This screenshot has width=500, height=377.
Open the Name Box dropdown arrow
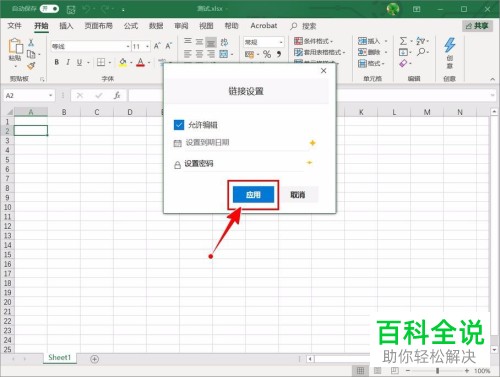[x=50, y=96]
